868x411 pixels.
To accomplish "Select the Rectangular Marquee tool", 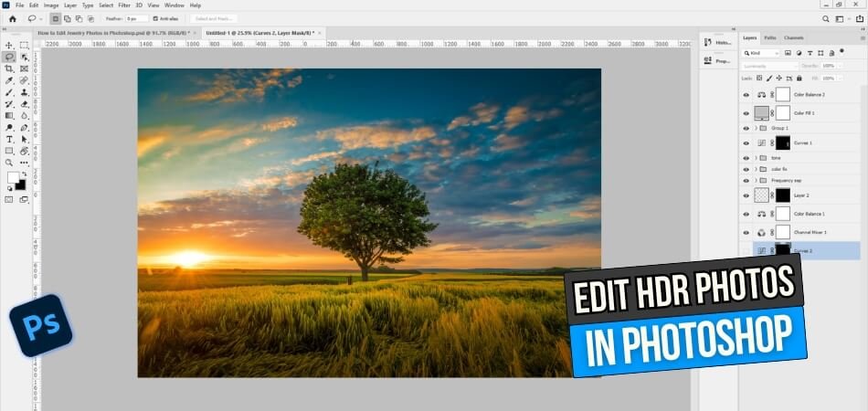I will tap(25, 46).
